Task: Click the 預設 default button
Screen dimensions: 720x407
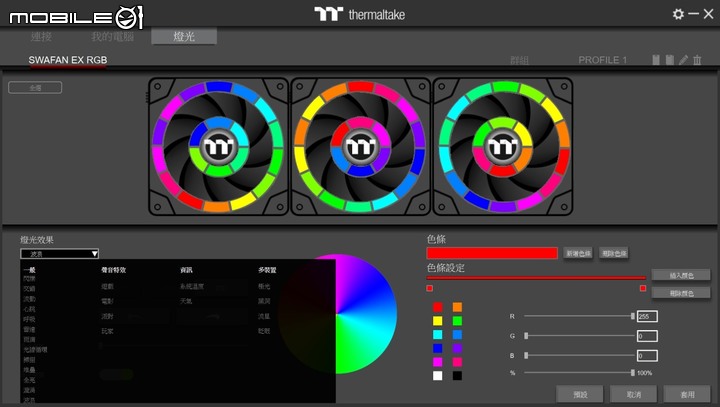Action: (x=580, y=394)
